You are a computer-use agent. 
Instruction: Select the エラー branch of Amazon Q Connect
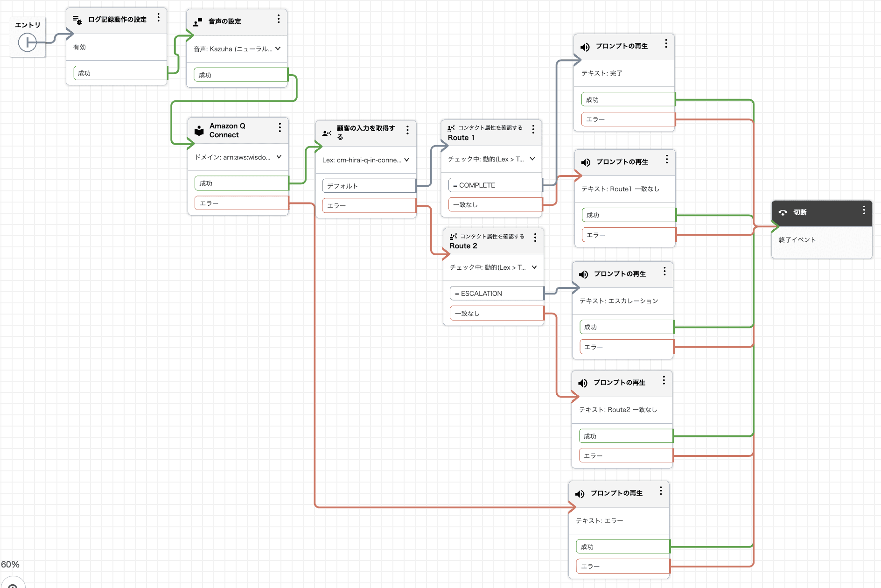[x=242, y=203]
